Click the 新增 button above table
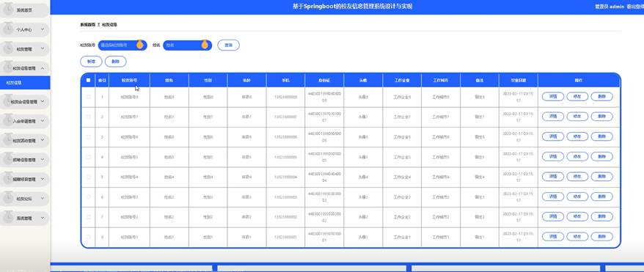This screenshot has width=644, height=272. [x=91, y=62]
